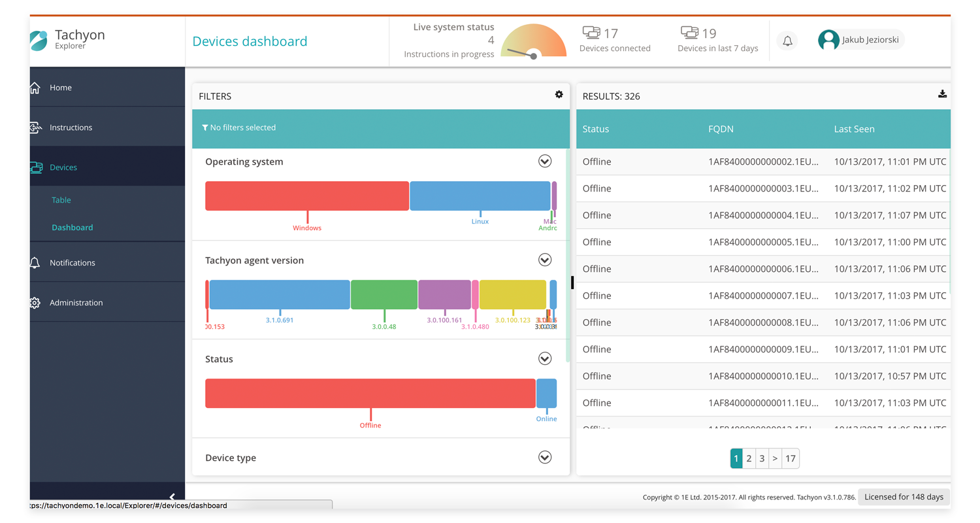Image resolution: width=980 pixels, height=523 pixels.
Task: Select Devices in the sidebar
Action: coord(107,167)
